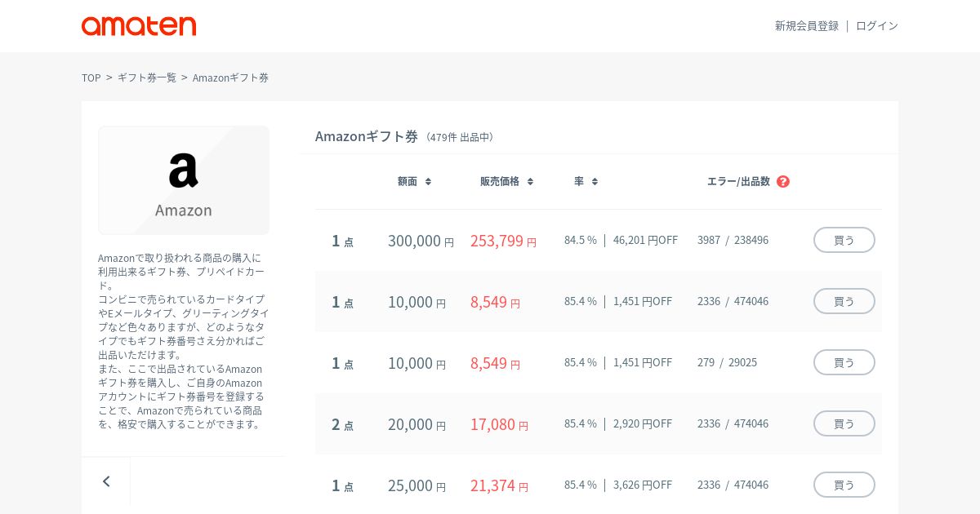
Task: Click the red question mark help icon
Action: (x=783, y=181)
